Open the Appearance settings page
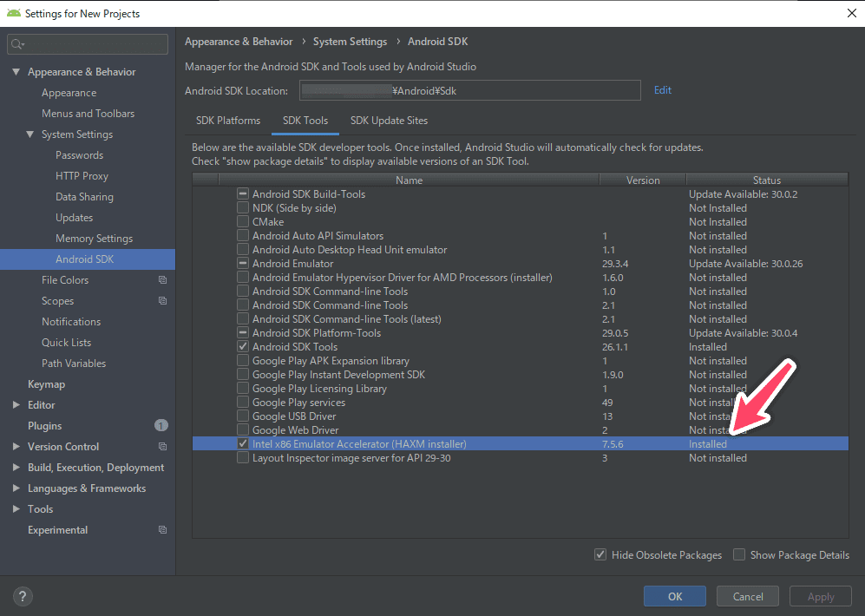 69,93
